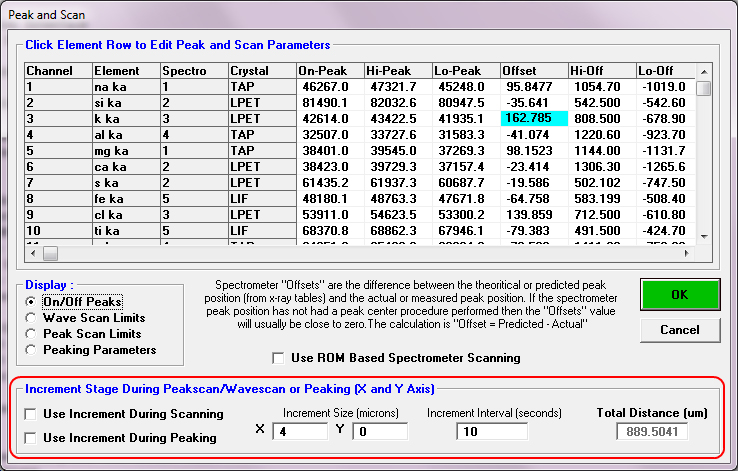
Task: Switch display to Peaking Parameters
Action: (x=34, y=349)
